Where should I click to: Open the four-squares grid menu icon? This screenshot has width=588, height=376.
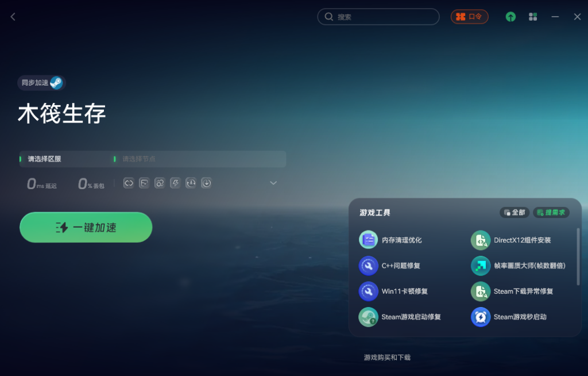point(533,17)
